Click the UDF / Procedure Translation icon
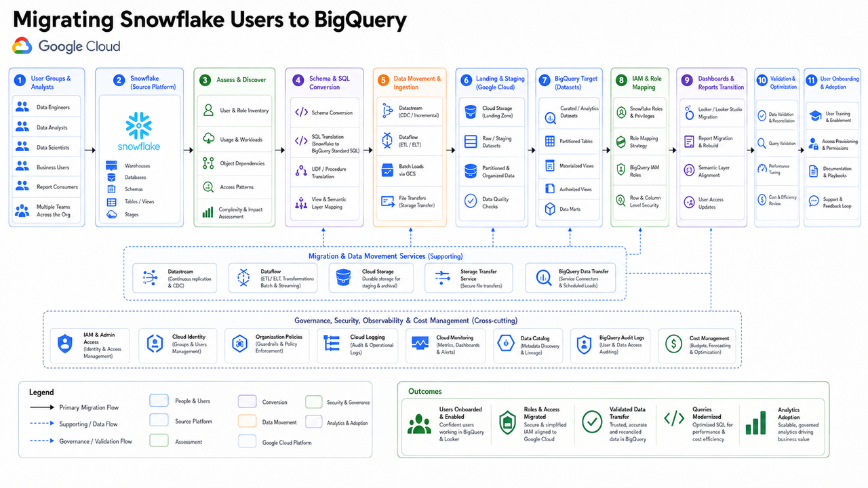This screenshot has height=488, width=868. point(301,172)
